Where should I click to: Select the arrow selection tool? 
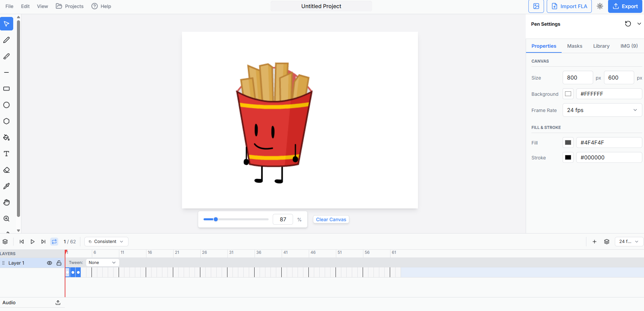pos(6,24)
